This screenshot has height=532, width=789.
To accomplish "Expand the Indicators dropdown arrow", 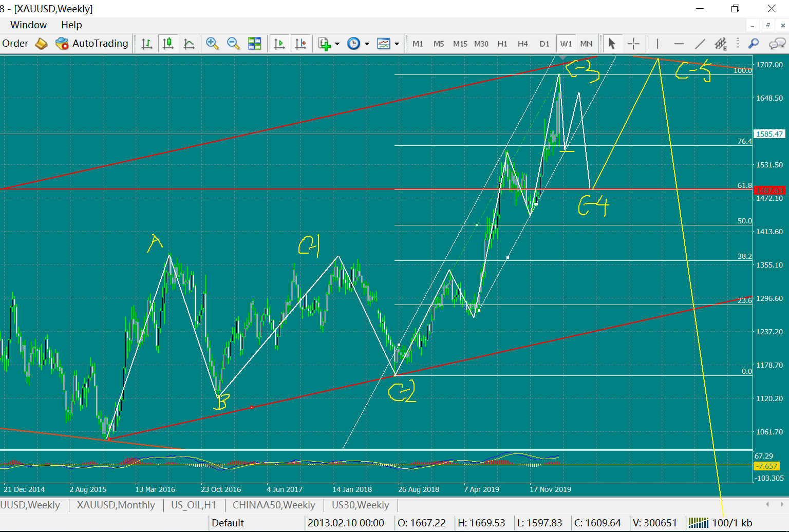I will pos(337,44).
